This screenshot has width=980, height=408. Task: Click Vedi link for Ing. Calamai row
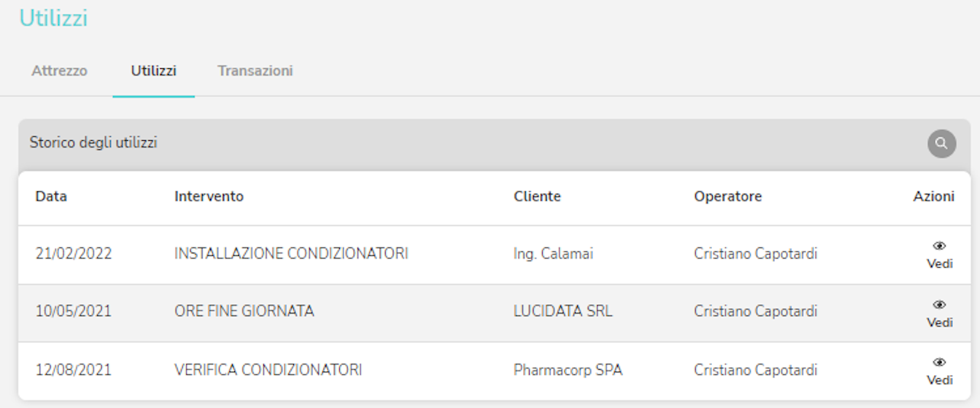(939, 264)
